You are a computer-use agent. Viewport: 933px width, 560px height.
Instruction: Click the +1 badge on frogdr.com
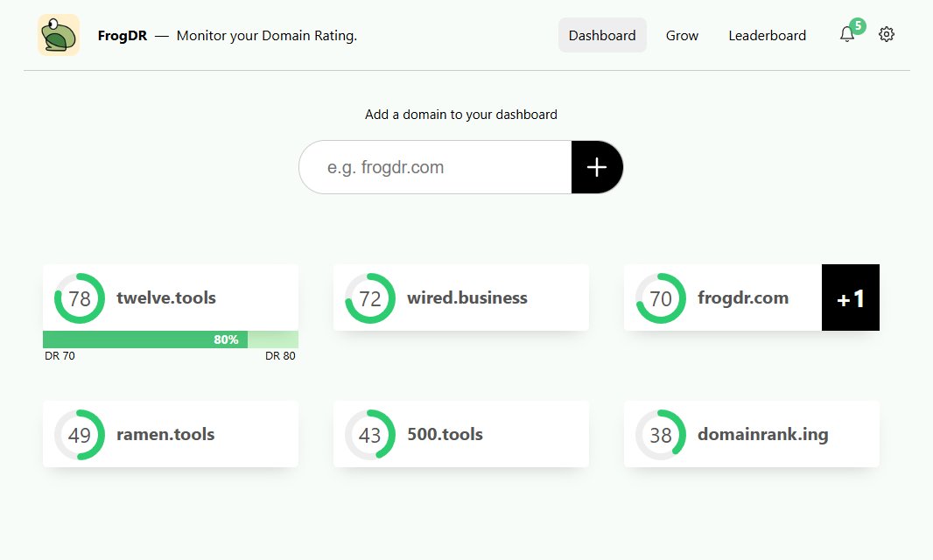(x=851, y=297)
